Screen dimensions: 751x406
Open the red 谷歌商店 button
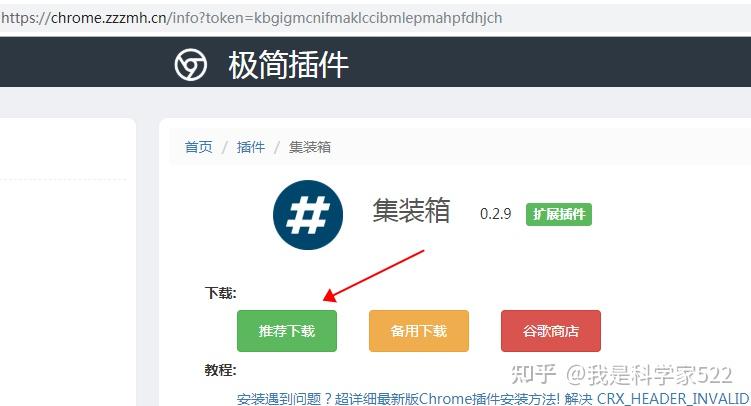pyautogui.click(x=551, y=331)
